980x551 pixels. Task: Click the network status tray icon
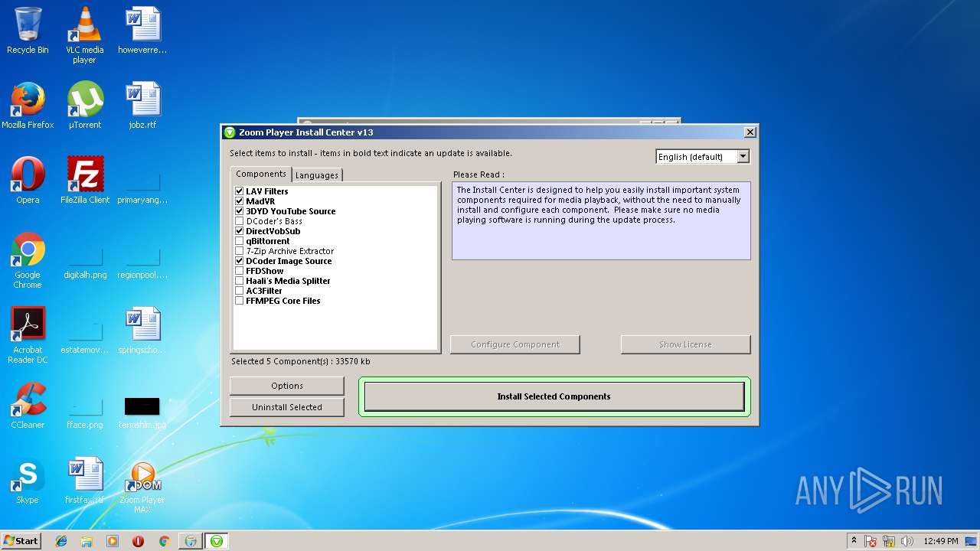[x=889, y=541]
